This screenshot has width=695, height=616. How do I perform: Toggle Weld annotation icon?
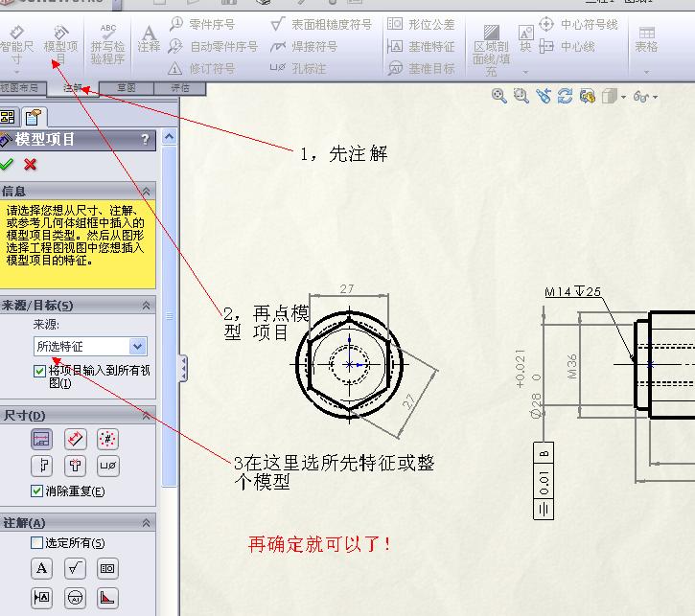(x=107, y=598)
